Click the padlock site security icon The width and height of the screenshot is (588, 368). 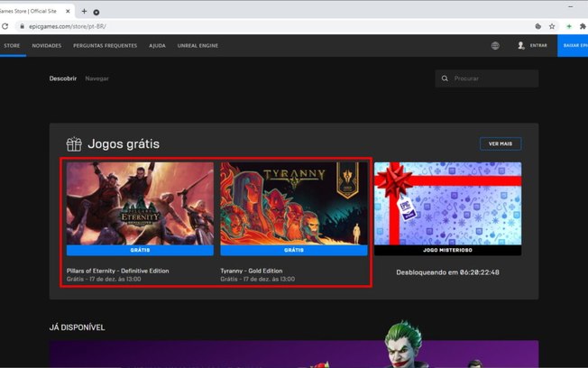click(x=23, y=26)
